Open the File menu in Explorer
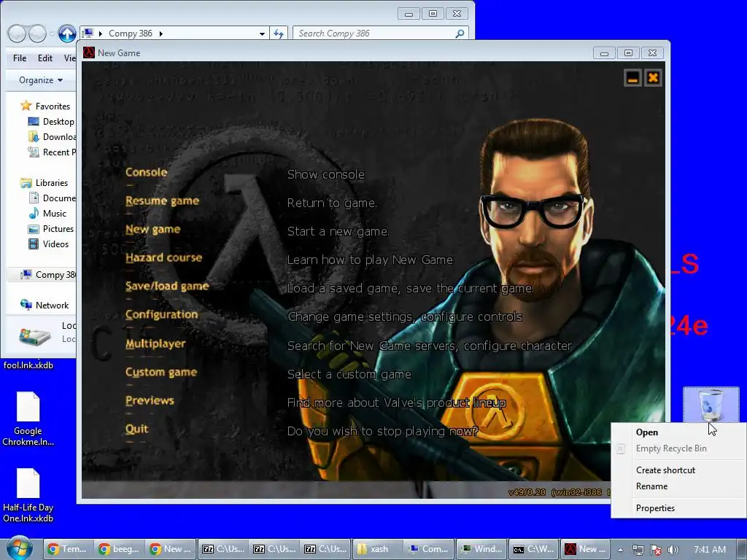Image resolution: width=747 pixels, height=560 pixels. pos(20,58)
